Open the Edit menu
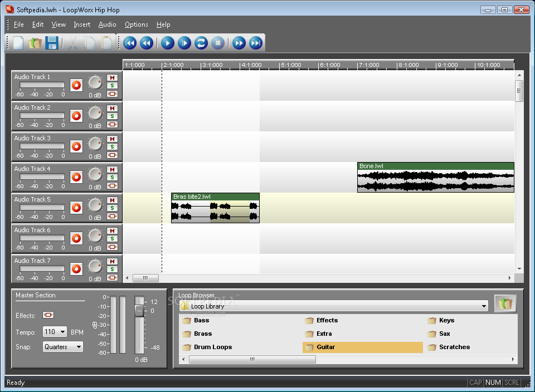This screenshot has height=392, width=535. click(37, 24)
